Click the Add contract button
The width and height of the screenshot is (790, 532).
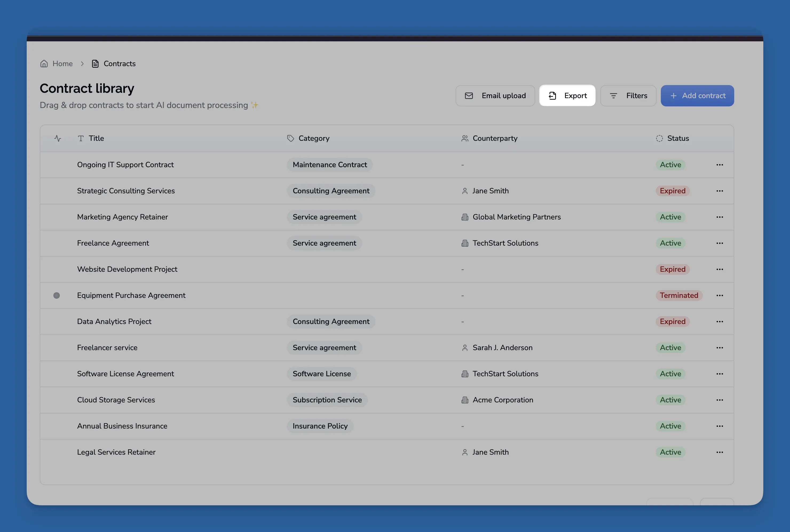[697, 96]
